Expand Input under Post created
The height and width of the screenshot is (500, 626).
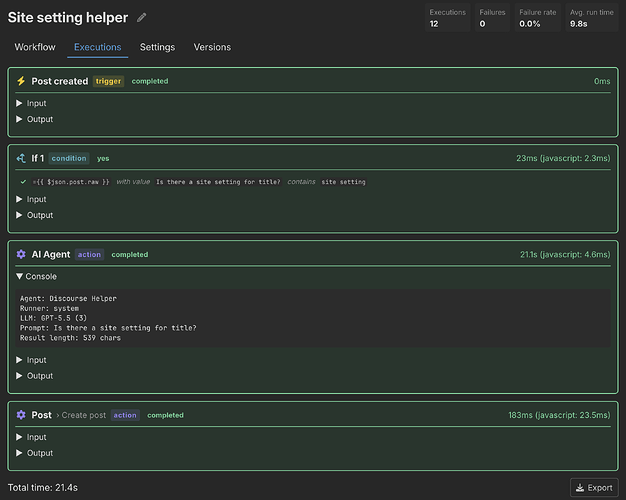tap(31, 103)
